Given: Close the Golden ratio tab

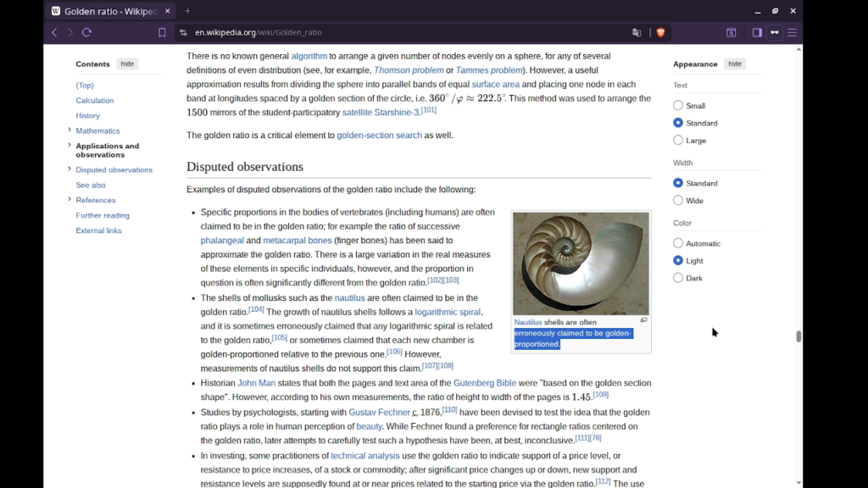Looking at the screenshot, I should click(x=168, y=11).
